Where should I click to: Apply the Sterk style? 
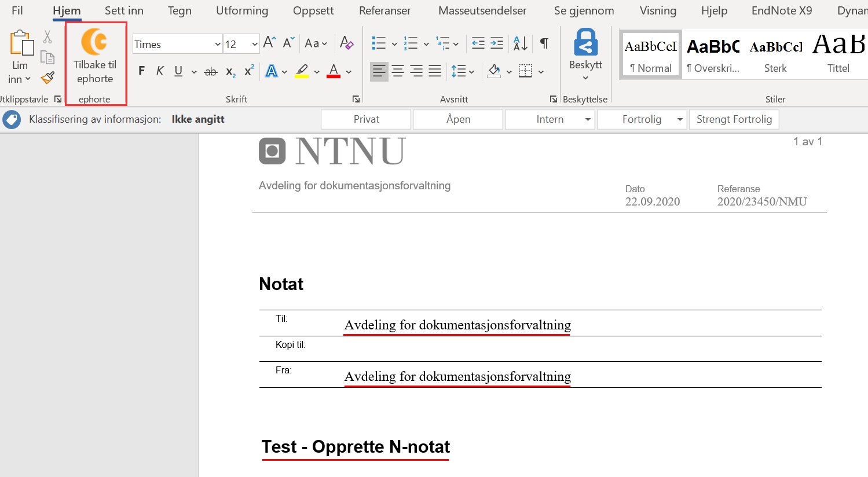[775, 55]
